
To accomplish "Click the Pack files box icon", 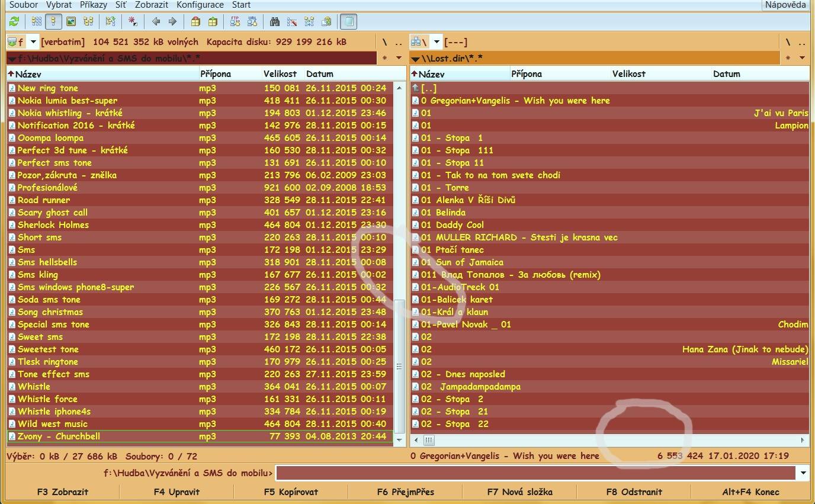I will click(x=195, y=22).
